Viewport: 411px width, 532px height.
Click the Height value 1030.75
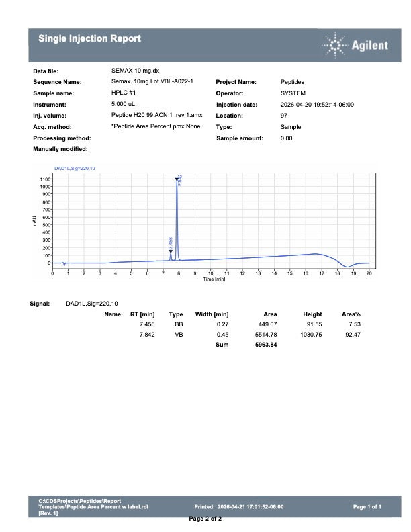(311, 335)
